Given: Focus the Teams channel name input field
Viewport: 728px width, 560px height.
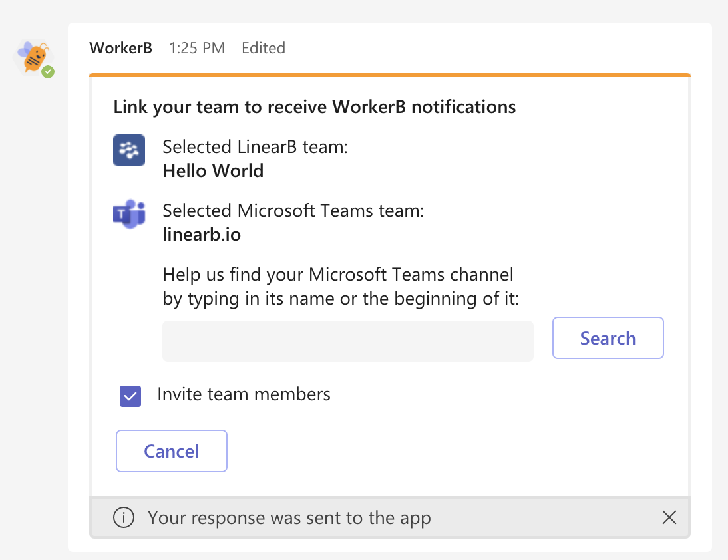Looking at the screenshot, I should 348,341.
